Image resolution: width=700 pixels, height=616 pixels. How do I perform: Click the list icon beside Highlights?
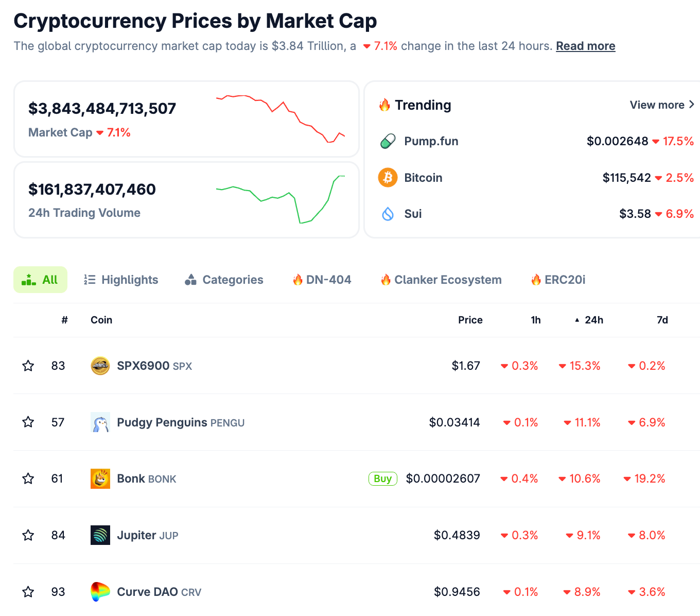[x=90, y=279]
